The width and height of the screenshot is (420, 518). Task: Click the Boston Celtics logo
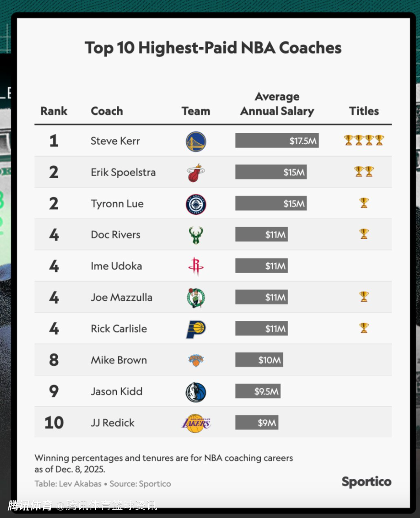point(195,297)
